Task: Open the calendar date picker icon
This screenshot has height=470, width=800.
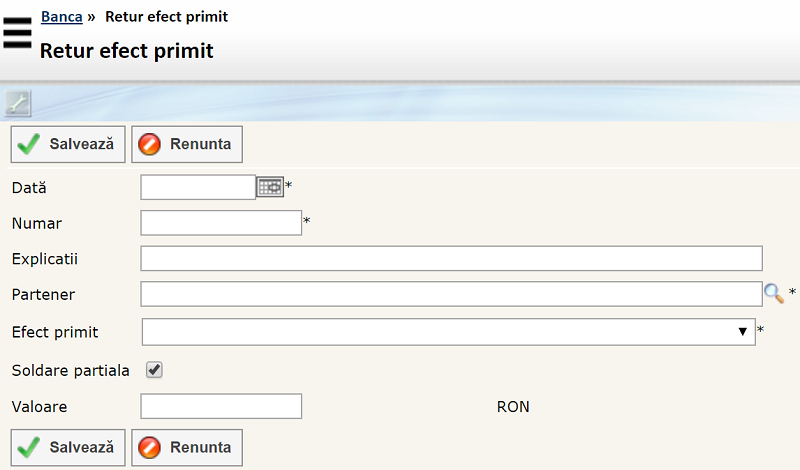Action: (270, 187)
